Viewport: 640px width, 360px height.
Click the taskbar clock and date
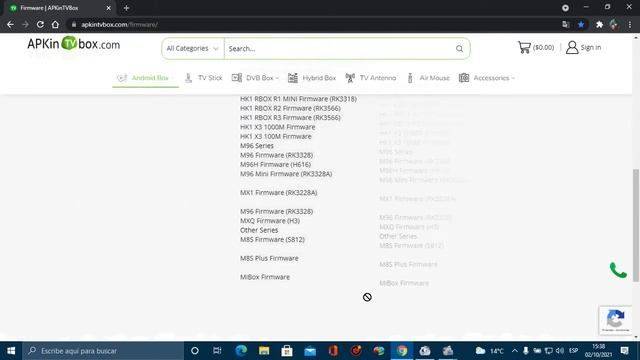[x=598, y=351]
